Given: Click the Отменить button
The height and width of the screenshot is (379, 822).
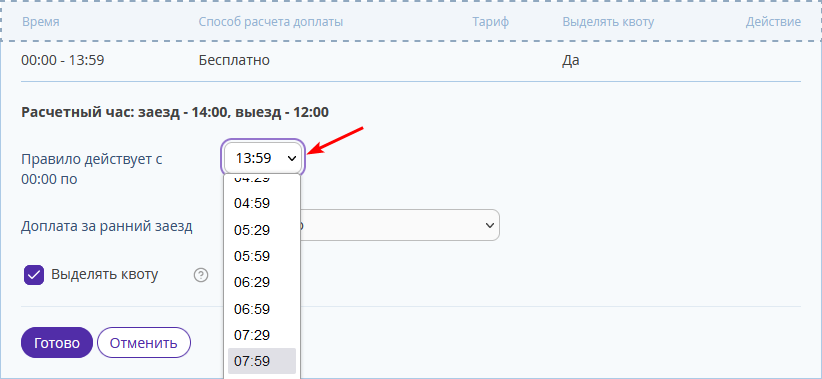Looking at the screenshot, I should point(144,343).
